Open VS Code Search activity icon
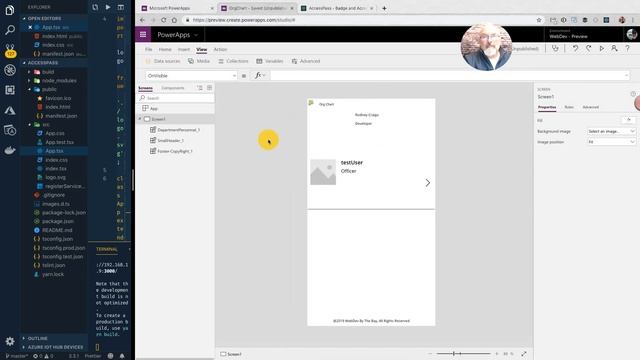 tap(10, 30)
